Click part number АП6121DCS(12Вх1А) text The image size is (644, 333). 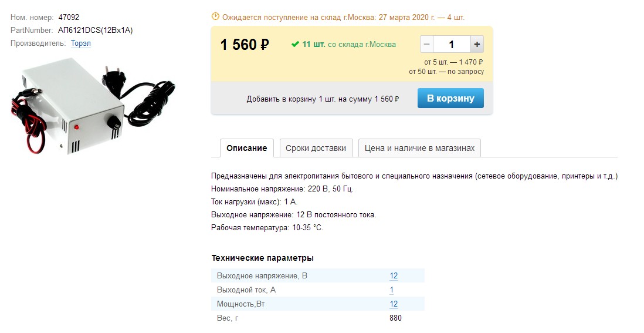95,30
